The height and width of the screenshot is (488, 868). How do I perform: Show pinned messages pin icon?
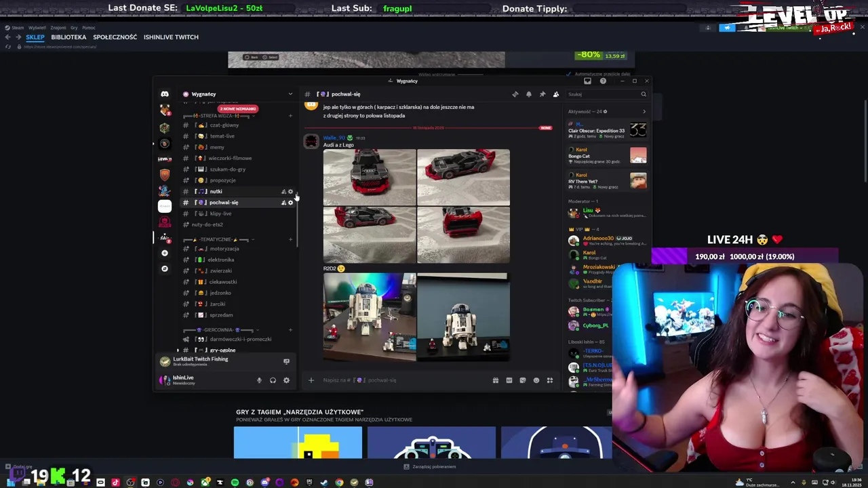pyautogui.click(x=542, y=94)
